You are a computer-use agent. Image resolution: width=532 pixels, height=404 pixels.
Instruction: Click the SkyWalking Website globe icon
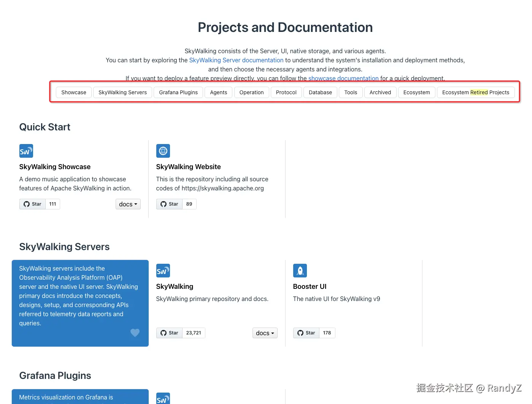[163, 151]
